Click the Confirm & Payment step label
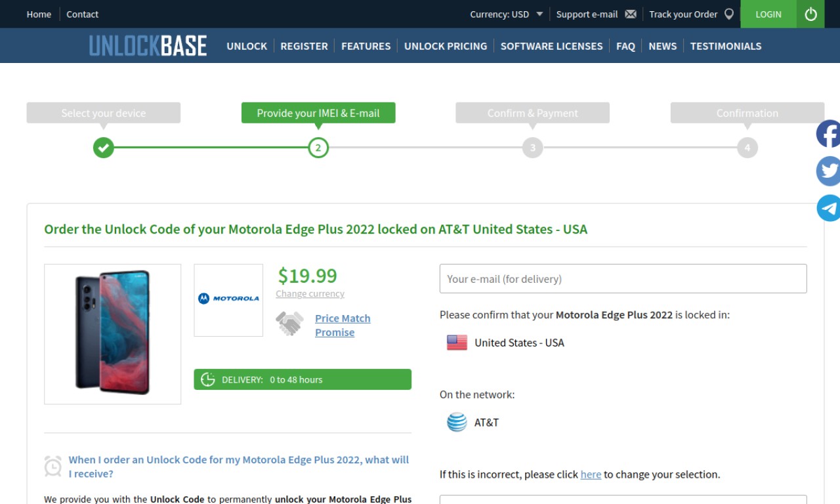 click(533, 113)
